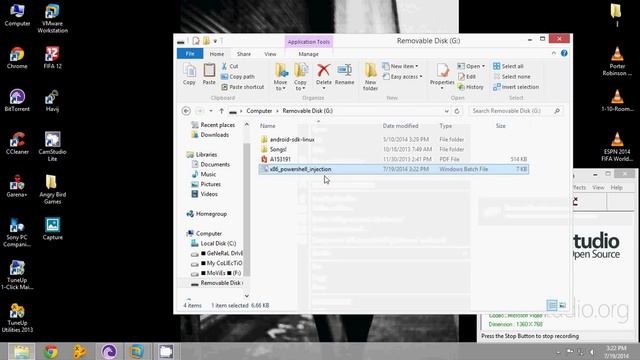
Task: Sort by the Type column header
Action: pos(446,126)
